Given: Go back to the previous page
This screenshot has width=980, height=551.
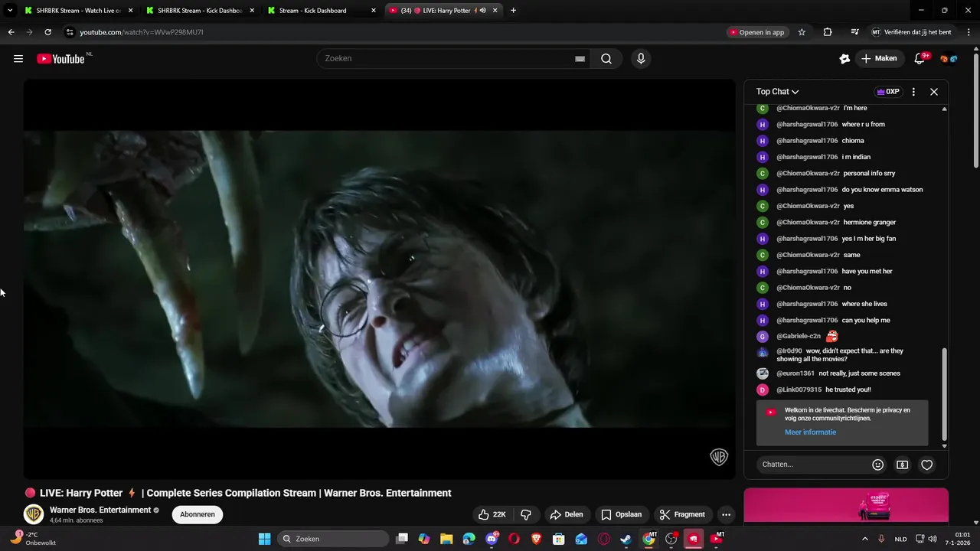Looking at the screenshot, I should point(11,32).
